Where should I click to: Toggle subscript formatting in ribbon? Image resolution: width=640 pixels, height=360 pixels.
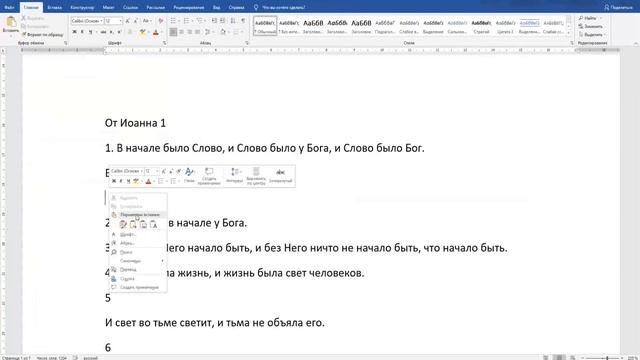pos(111,32)
